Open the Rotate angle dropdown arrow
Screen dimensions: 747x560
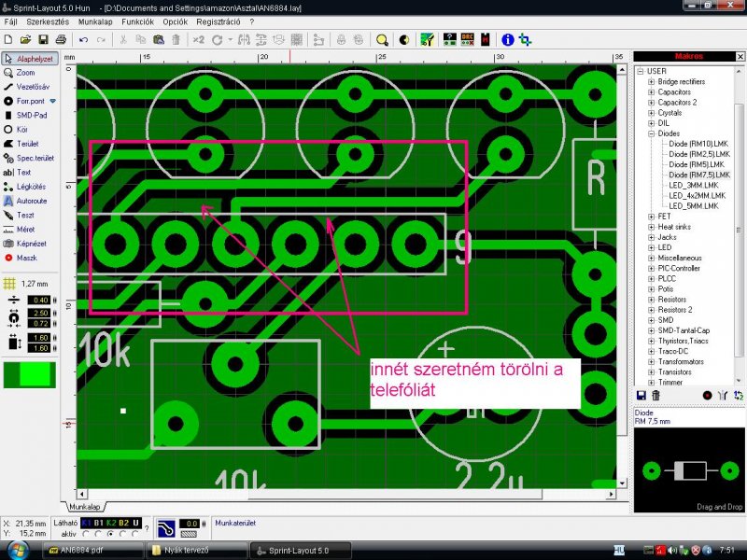[230, 40]
